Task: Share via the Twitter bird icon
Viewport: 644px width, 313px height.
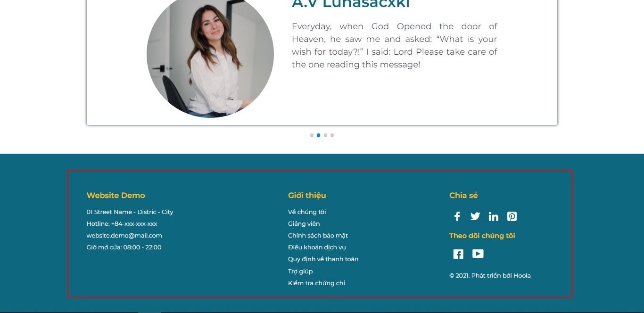Action: pos(475,216)
